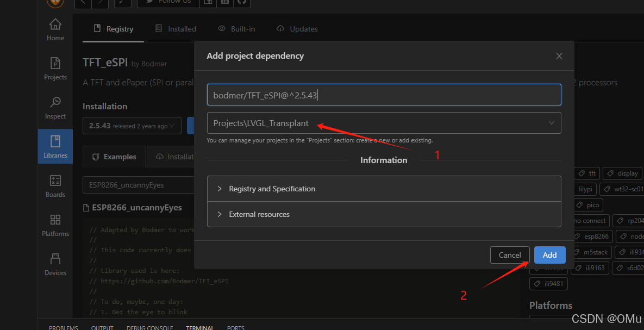Image resolution: width=644 pixels, height=330 pixels.
Task: Open the Projects section in sidebar
Action: pyautogui.click(x=55, y=69)
